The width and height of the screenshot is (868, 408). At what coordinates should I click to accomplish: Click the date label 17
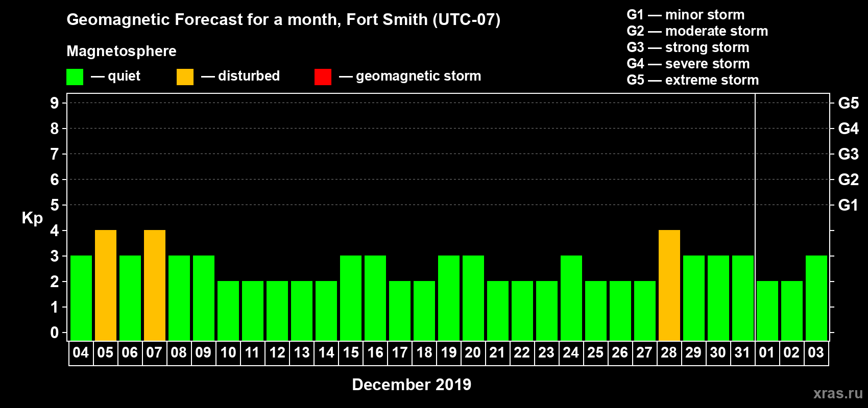pyautogui.click(x=399, y=352)
